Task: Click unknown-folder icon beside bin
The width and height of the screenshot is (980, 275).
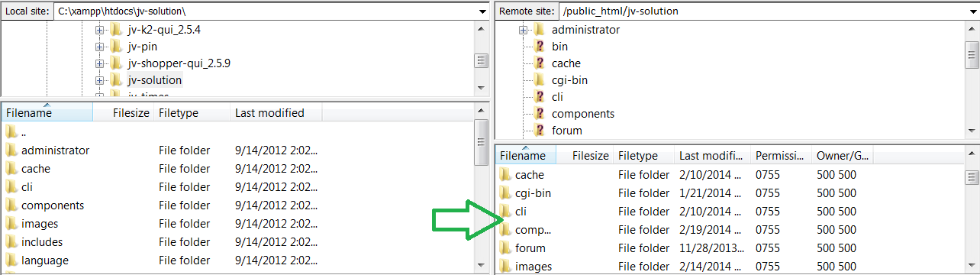Action: 540,47
